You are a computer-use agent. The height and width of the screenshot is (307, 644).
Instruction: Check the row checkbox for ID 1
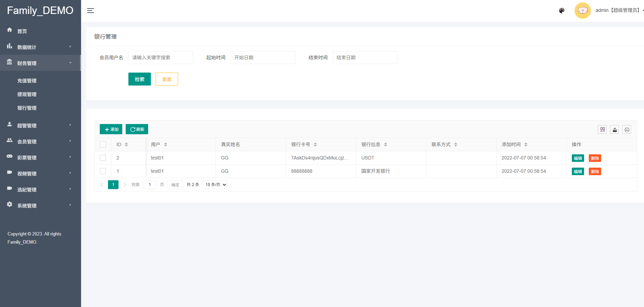click(103, 171)
